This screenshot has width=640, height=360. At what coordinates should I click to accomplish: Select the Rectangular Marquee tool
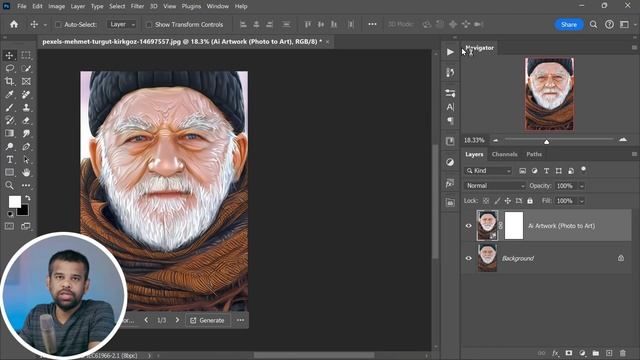pos(26,56)
